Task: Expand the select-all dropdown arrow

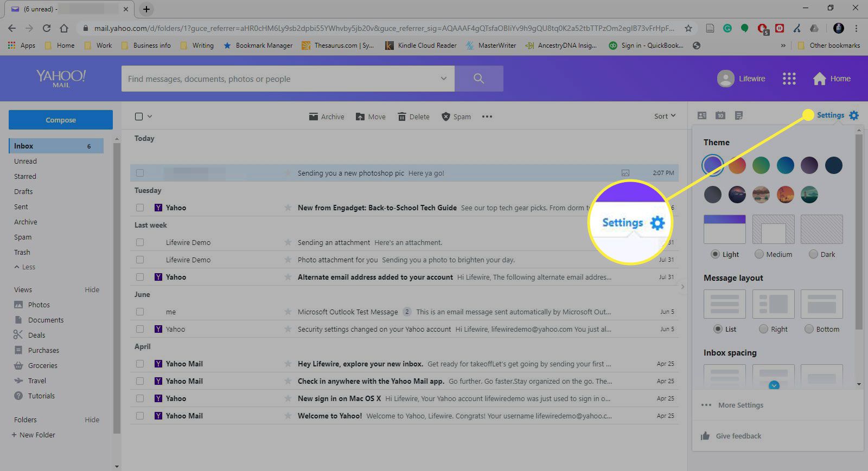Action: click(x=150, y=117)
